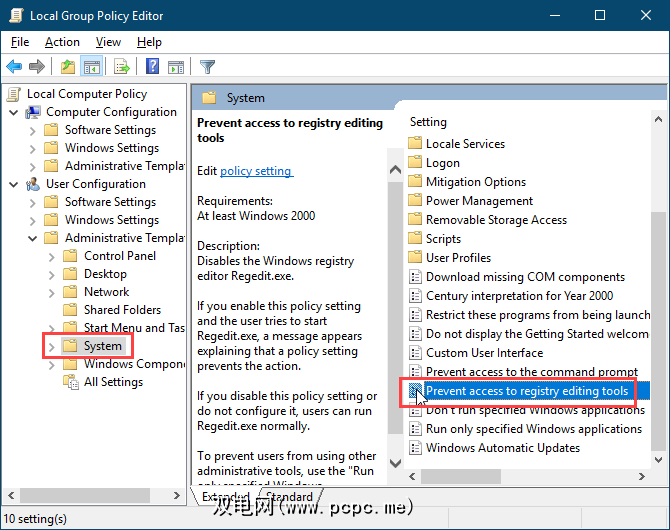Expand the Control Panel folder node

[x=51, y=256]
